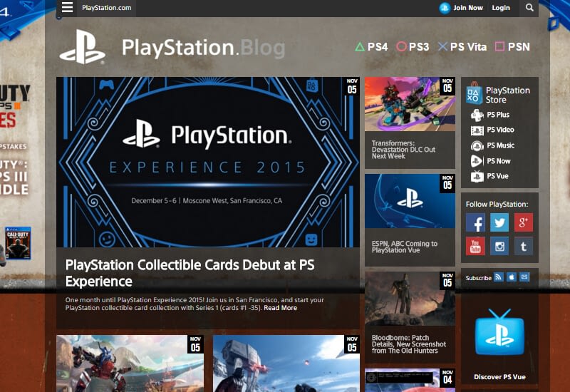Click the Login link
The image size is (570, 392).
coord(501,8)
